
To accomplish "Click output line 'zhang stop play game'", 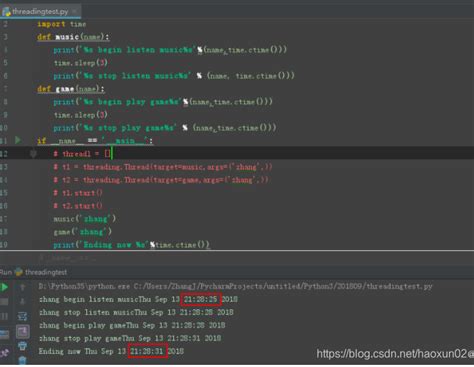I will (130, 338).
